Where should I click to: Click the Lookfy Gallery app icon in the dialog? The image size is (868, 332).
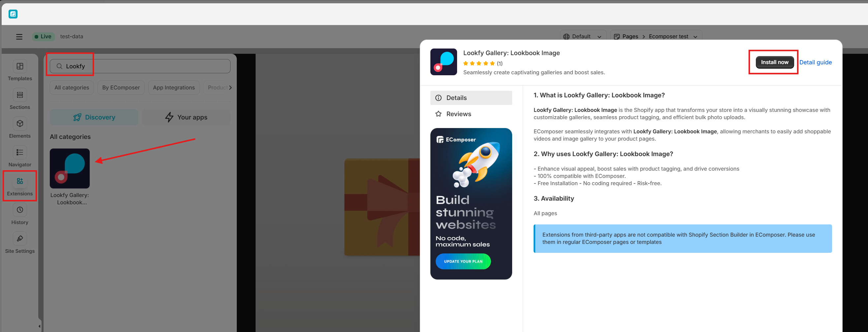point(444,62)
